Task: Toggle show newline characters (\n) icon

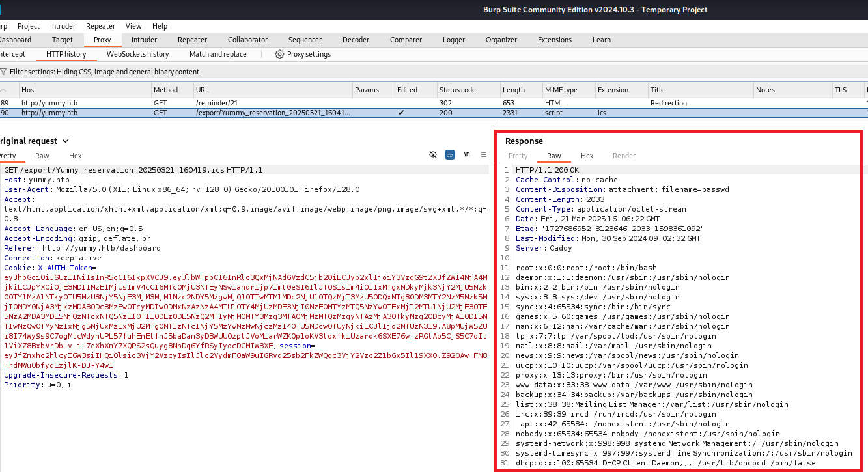Action: click(x=467, y=154)
